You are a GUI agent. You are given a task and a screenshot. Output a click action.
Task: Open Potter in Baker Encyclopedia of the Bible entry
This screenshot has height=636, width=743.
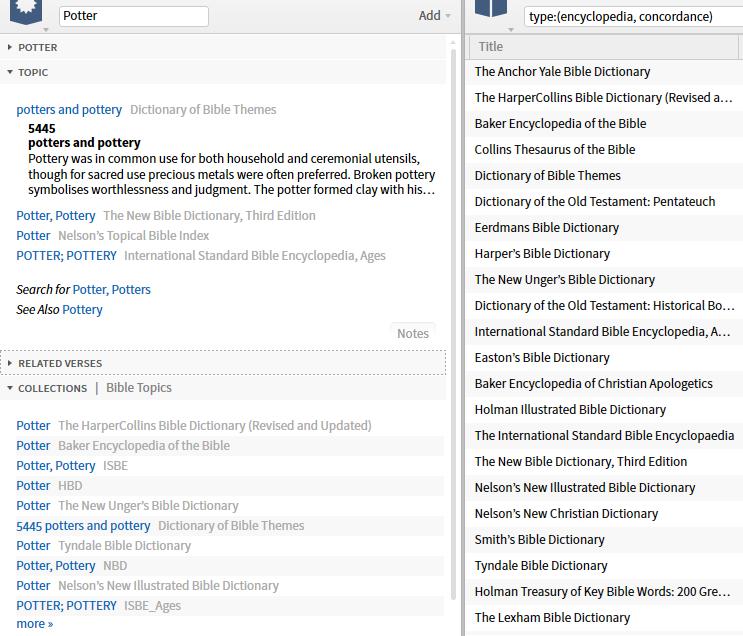pyautogui.click(x=33, y=445)
